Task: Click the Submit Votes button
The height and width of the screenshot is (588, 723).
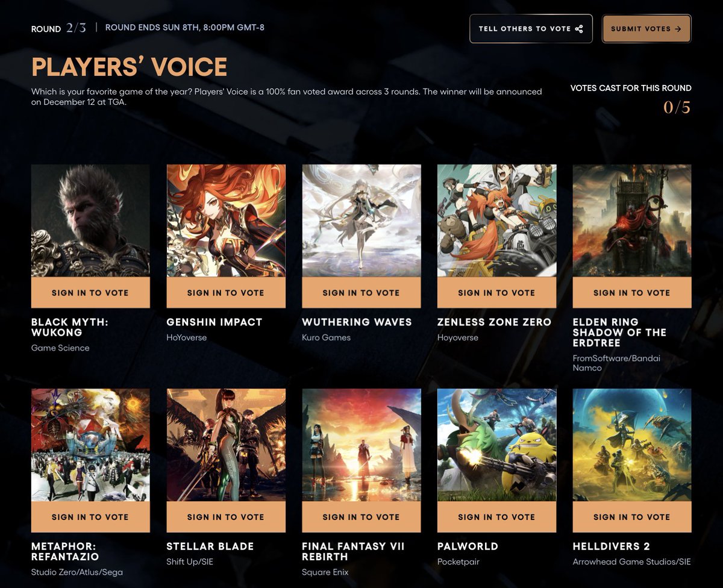Action: pos(646,29)
